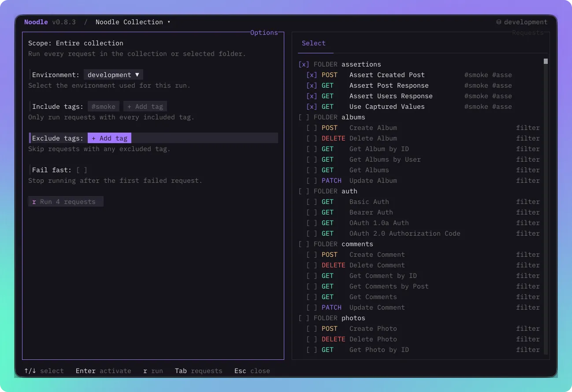Check the Delete Album checkbox

tap(312, 138)
